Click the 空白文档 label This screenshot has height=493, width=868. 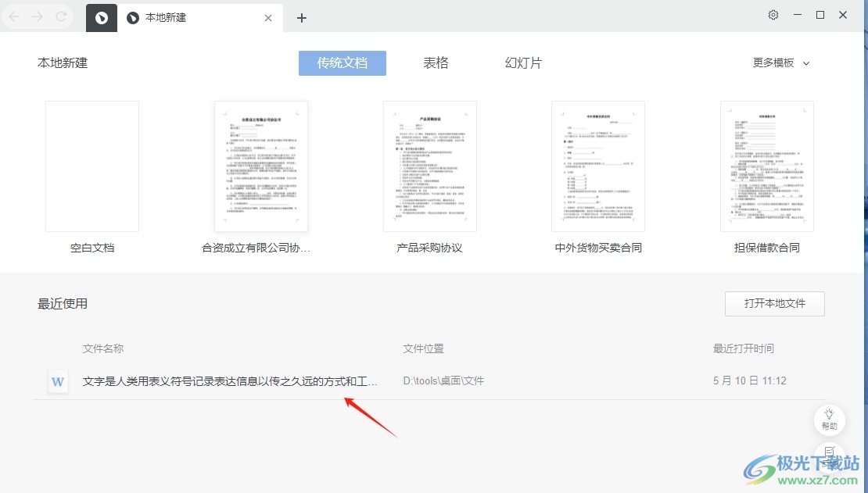pos(92,248)
